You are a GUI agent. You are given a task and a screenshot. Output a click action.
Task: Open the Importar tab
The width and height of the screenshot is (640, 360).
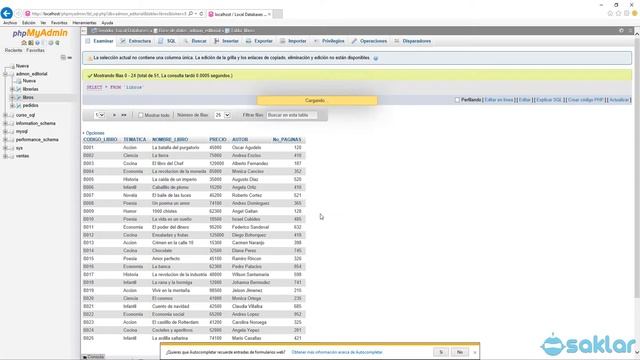click(x=293, y=41)
